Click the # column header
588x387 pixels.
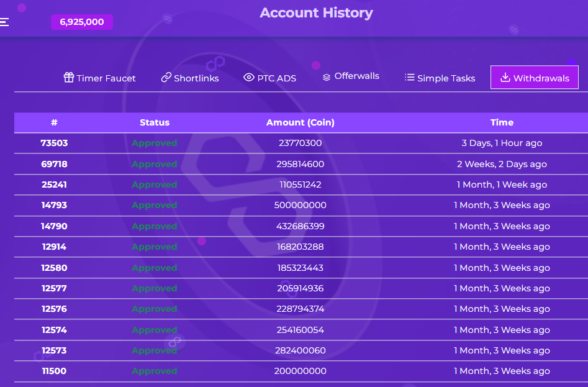(x=55, y=122)
